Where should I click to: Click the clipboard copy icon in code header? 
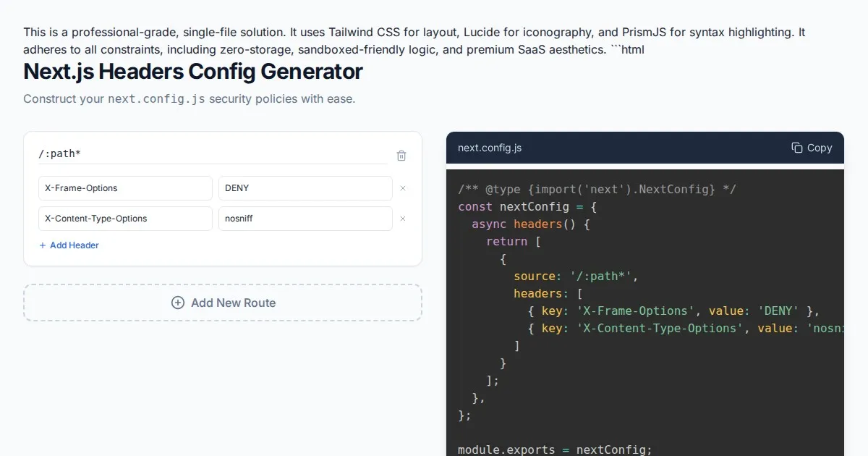pos(797,148)
